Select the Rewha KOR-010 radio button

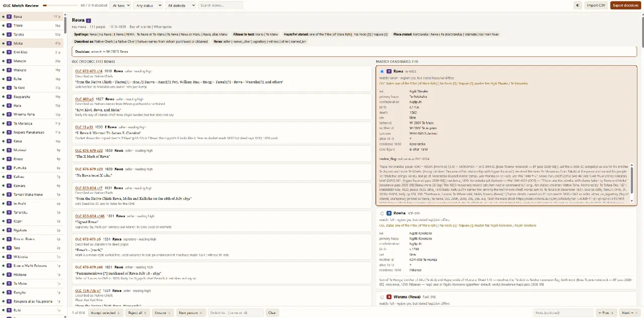(382, 213)
